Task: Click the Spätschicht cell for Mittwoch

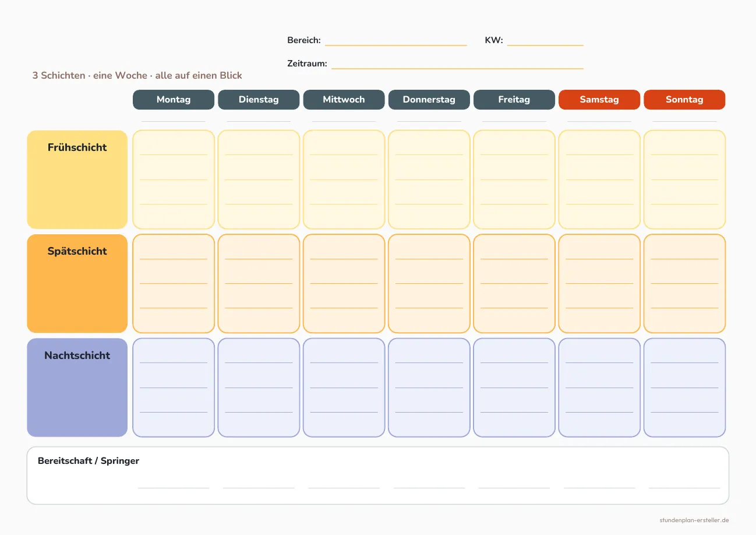Action: (344, 283)
